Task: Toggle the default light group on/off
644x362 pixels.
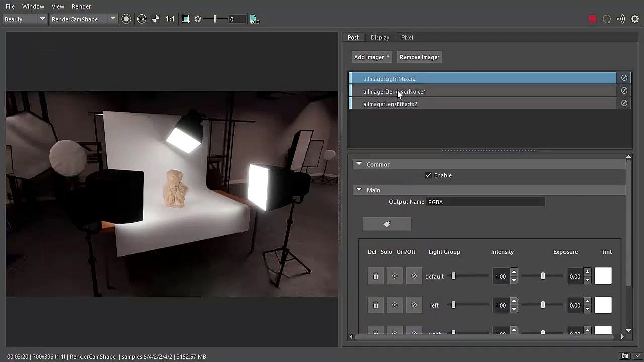Action: [x=414, y=276]
